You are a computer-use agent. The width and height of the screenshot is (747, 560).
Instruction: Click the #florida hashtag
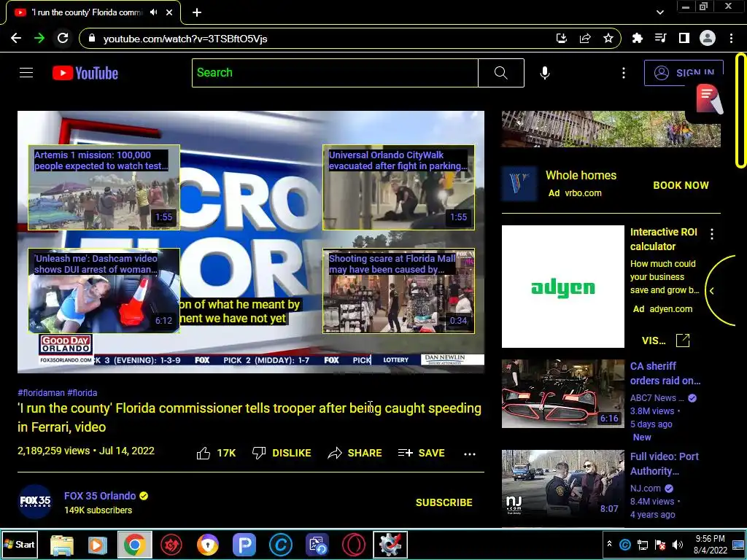point(82,393)
